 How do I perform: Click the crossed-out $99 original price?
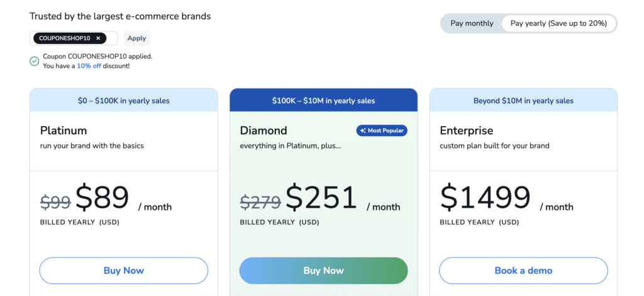point(55,202)
